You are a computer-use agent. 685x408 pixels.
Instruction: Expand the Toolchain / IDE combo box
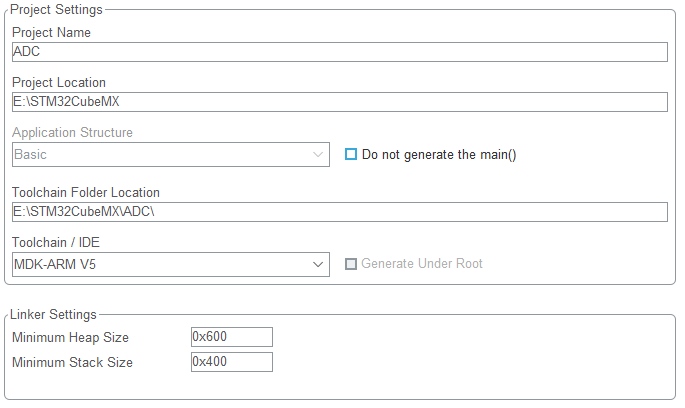point(171,264)
